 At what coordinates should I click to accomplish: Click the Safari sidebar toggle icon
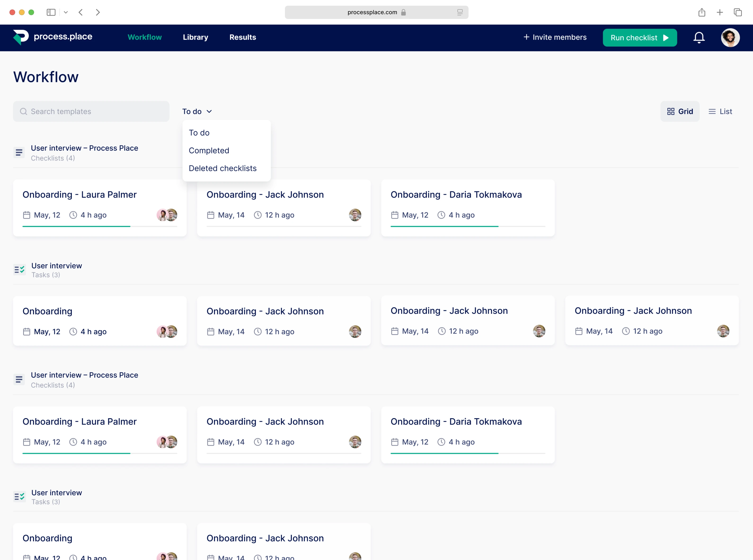pos(51,13)
